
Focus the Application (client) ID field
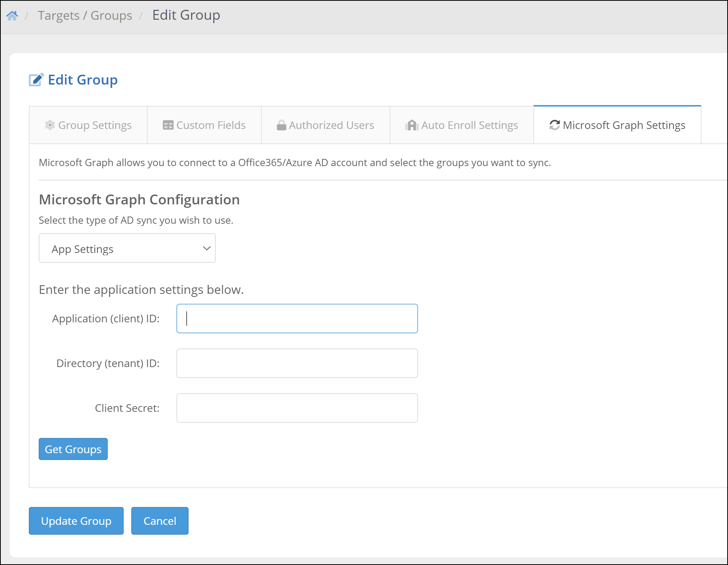(x=297, y=319)
